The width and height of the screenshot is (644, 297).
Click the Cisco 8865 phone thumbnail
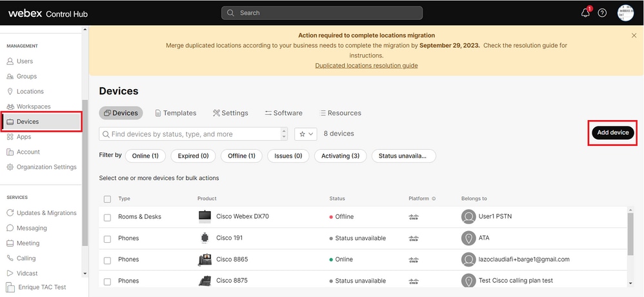pos(205,260)
